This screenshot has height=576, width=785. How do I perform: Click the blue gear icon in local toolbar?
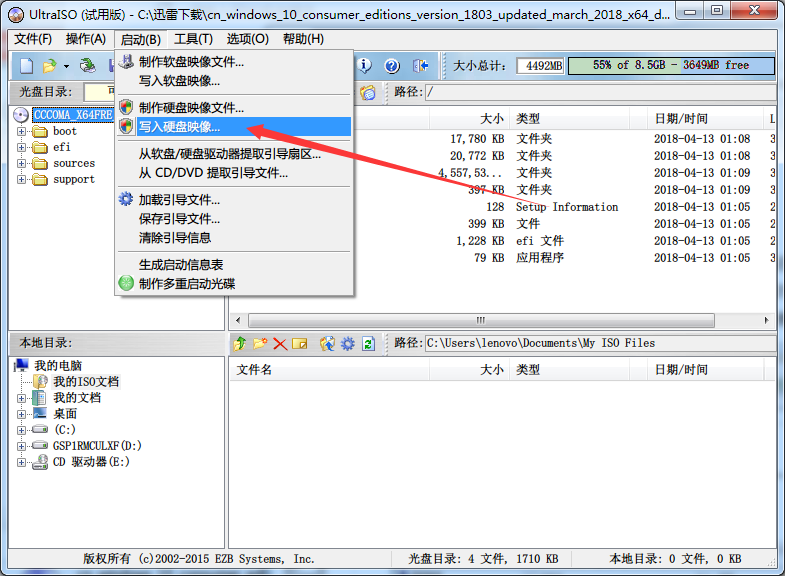click(347, 343)
